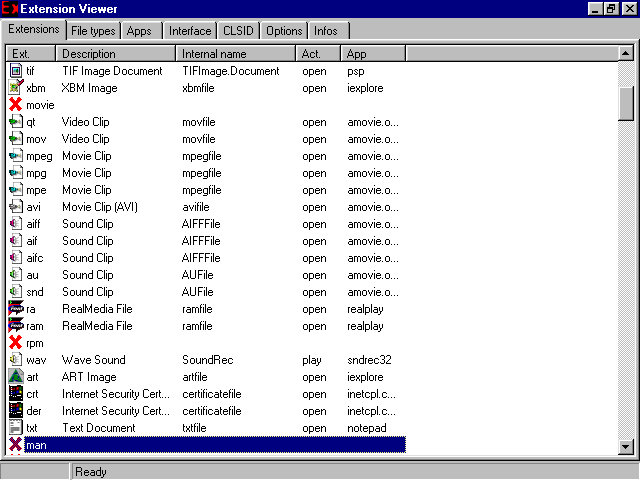Image resolution: width=640 pixels, height=480 pixels.
Task: Switch to the File types tab
Action: (93, 31)
